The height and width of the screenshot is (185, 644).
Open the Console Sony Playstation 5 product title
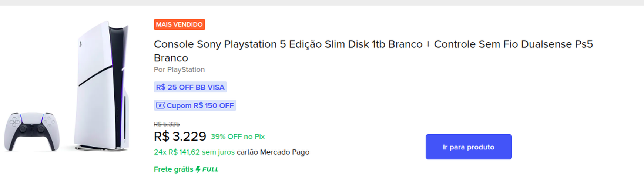coord(373,51)
